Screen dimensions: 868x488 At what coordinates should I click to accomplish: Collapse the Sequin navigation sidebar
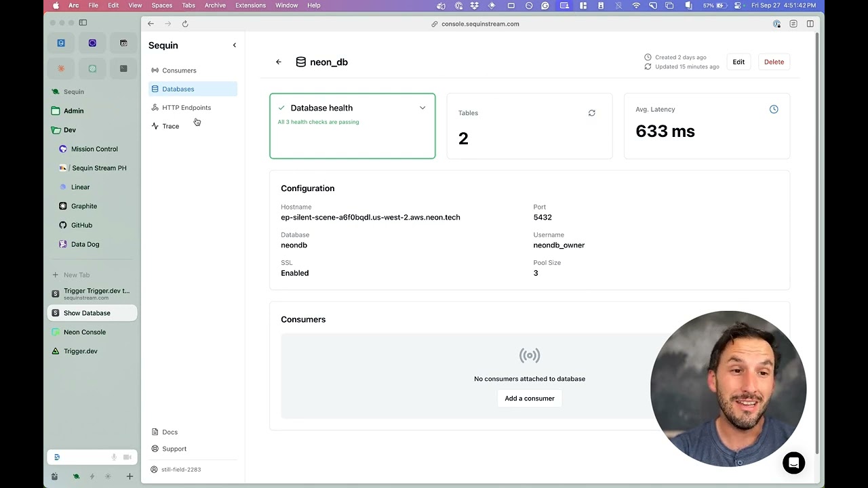[x=235, y=45]
